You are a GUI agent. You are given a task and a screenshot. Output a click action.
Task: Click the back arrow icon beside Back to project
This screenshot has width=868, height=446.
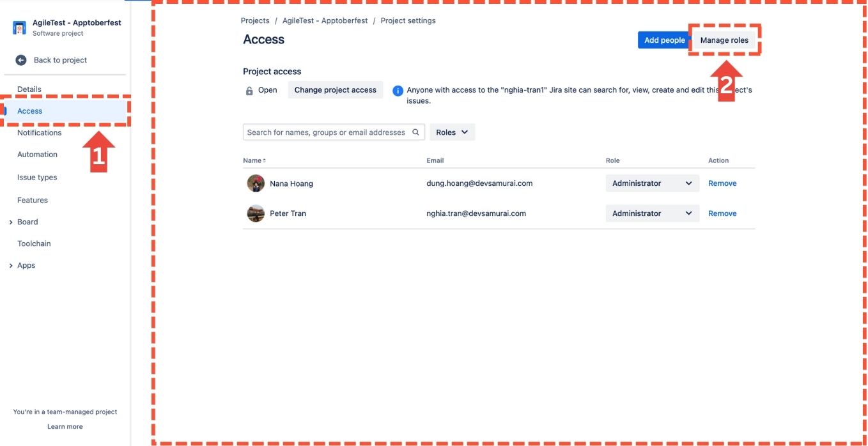click(x=21, y=60)
